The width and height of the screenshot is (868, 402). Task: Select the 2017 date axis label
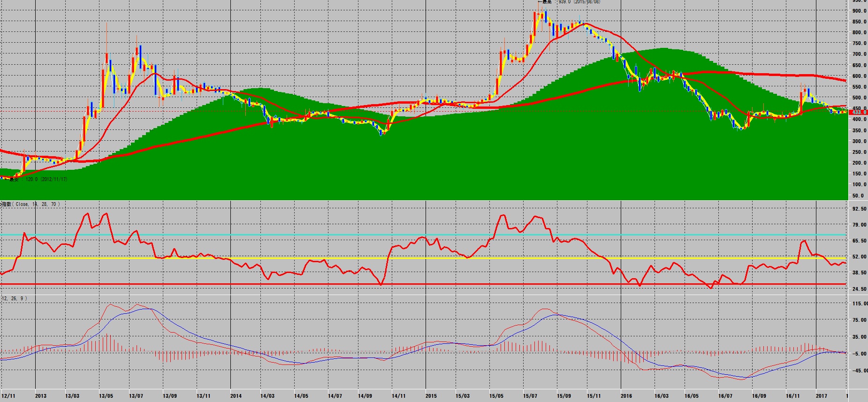tap(822, 396)
